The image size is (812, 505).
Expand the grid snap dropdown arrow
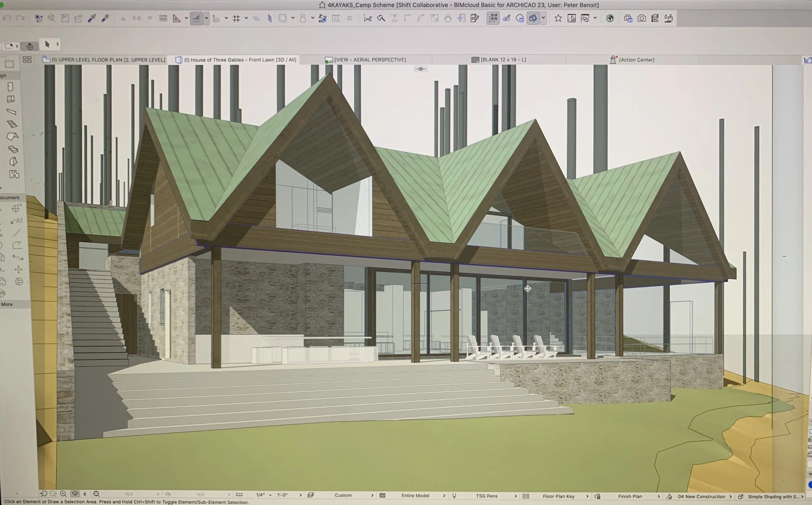tap(246, 19)
